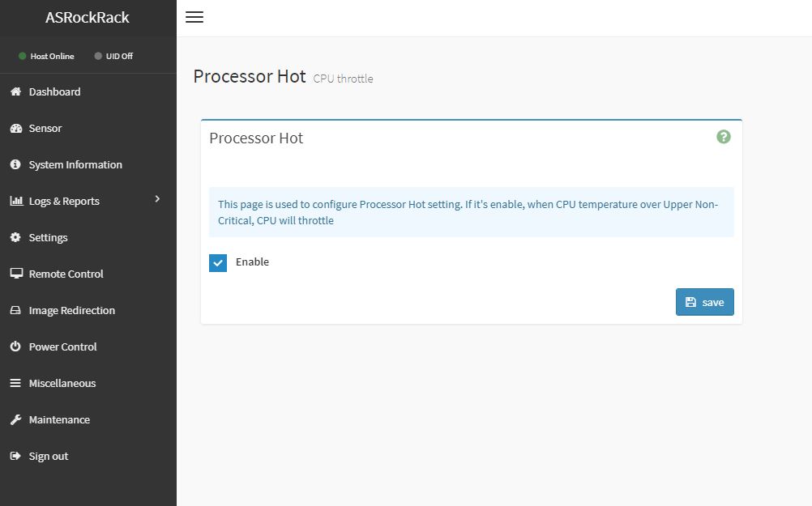
Task: Uncheck the Enable Processor Hot checkbox
Action: (x=218, y=262)
